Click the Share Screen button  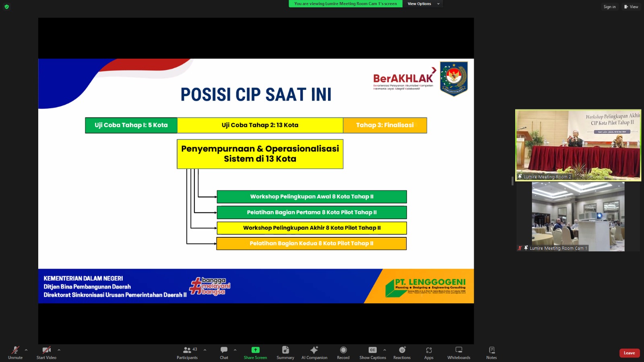[255, 352]
